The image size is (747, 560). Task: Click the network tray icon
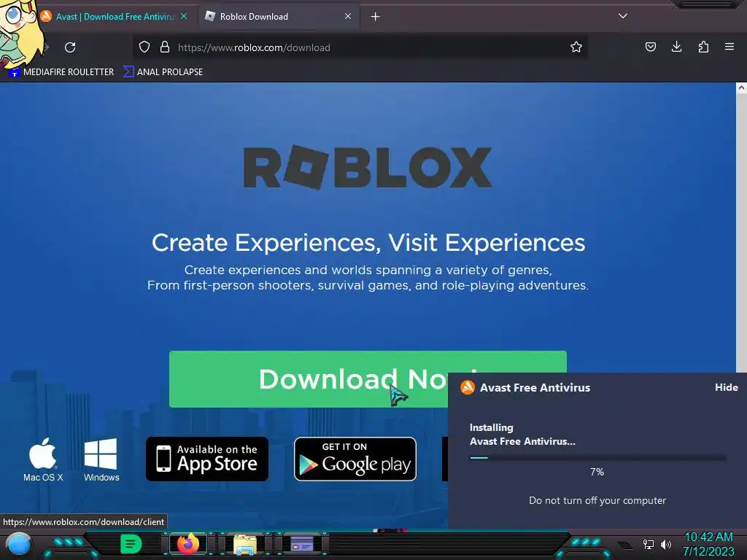(x=649, y=544)
